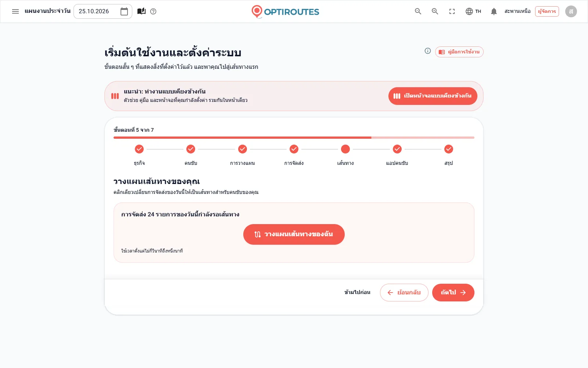Click เปิดหน้าจอแบบเคียงข้างกัน button

tap(433, 96)
